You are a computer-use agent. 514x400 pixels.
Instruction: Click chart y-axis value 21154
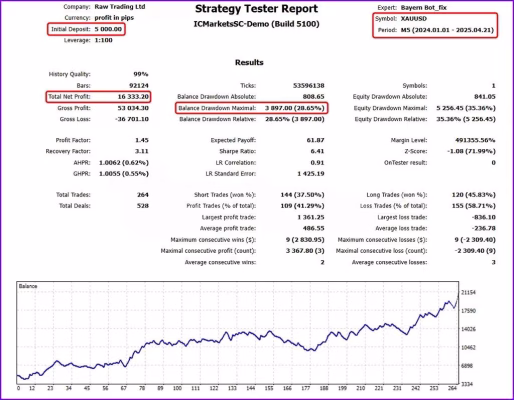click(468, 293)
